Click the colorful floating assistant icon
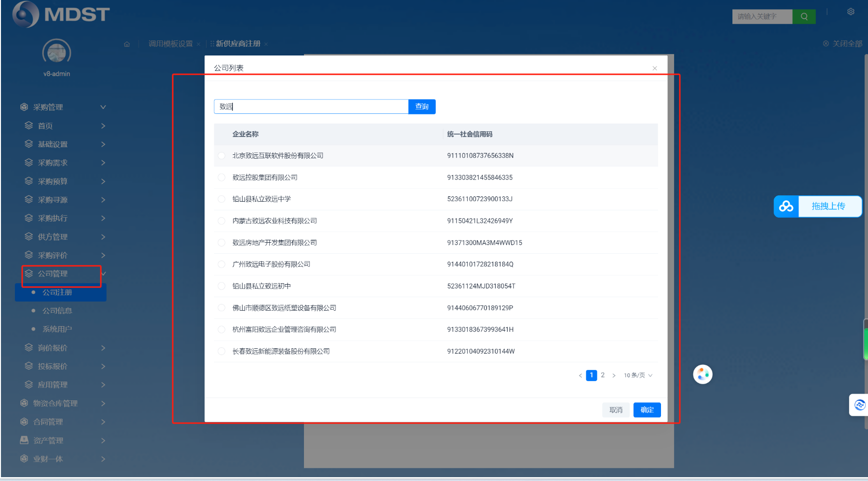 pyautogui.click(x=703, y=374)
